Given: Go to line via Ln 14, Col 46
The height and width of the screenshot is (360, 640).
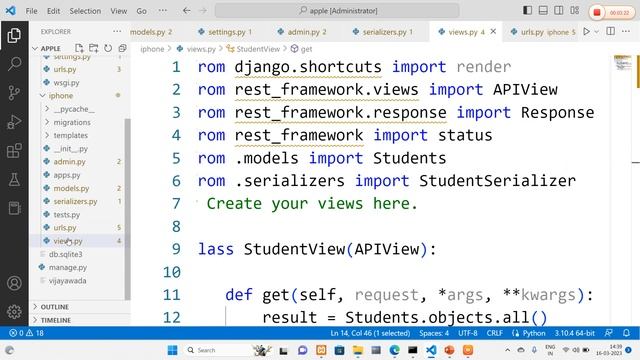Looking at the screenshot, I should pos(370,333).
